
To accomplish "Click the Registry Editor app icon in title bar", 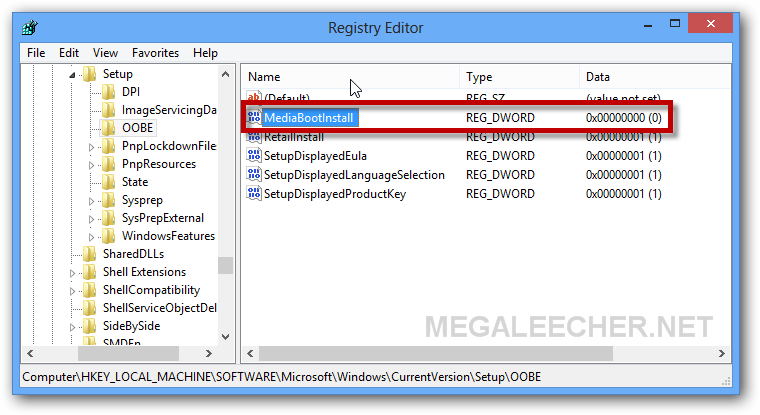I will 30,27.
